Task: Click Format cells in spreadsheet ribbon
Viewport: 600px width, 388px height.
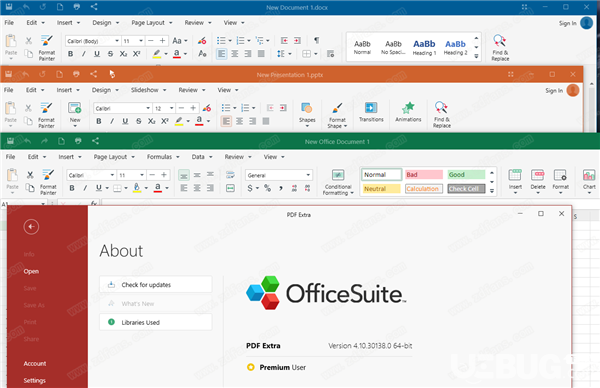Action: [560, 181]
